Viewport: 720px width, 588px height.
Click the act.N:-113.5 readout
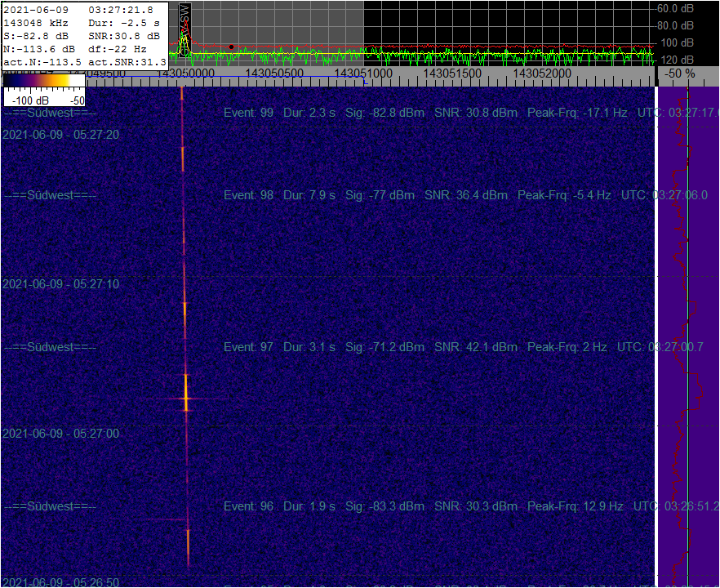42,62
